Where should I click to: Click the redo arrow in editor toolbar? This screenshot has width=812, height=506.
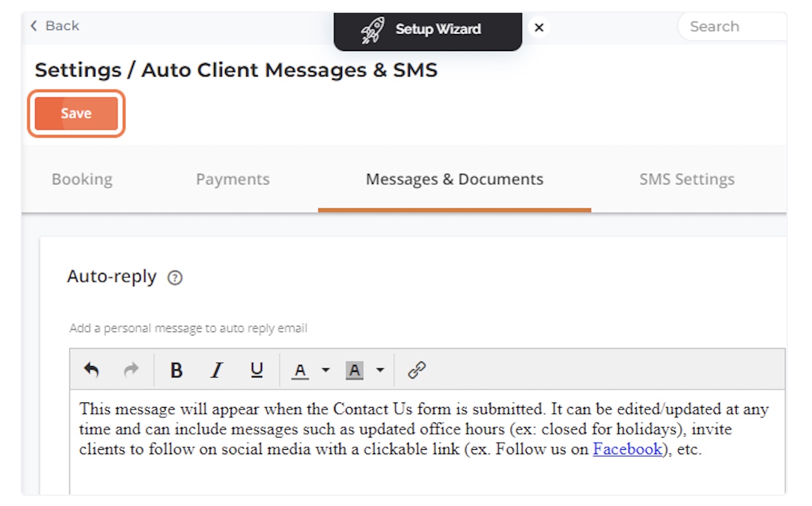pos(131,370)
